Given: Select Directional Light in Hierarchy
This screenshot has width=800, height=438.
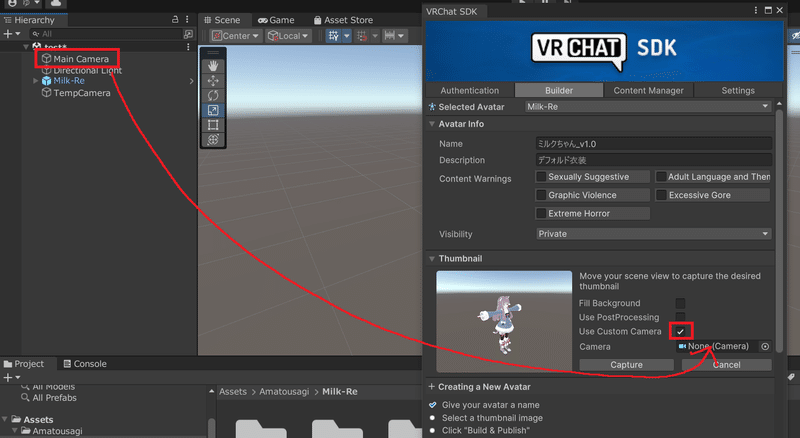Looking at the screenshot, I should (88, 70).
